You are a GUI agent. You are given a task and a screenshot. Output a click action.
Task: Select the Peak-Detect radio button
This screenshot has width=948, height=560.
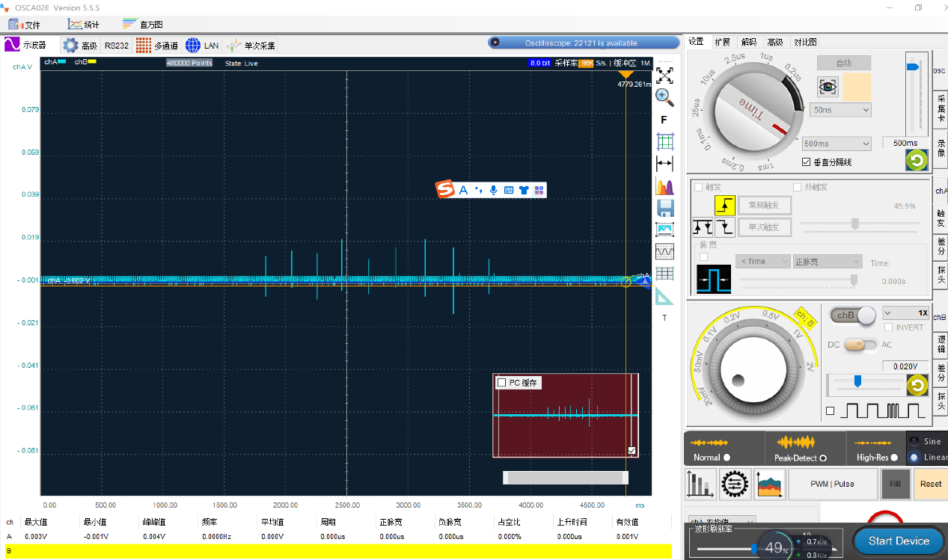click(823, 458)
